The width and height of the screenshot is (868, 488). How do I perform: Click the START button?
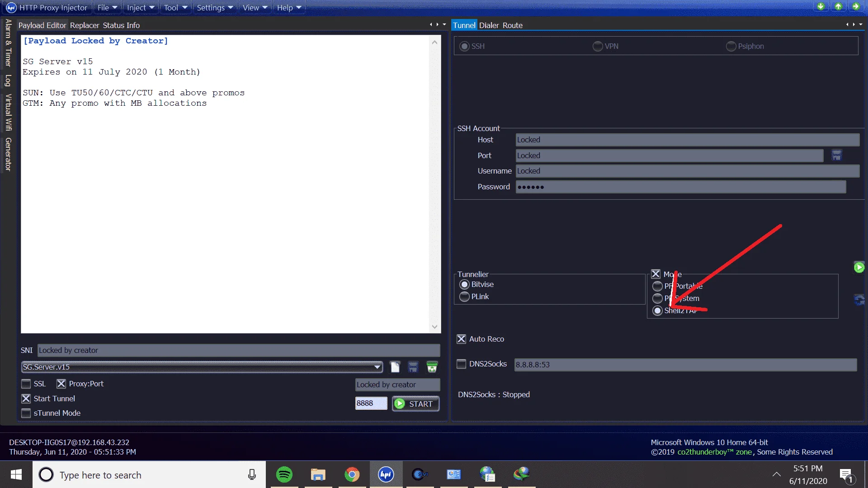pyautogui.click(x=415, y=404)
